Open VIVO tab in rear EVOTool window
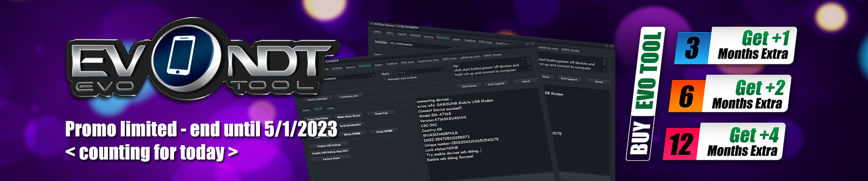This screenshot has height=181, width=868. [389, 33]
